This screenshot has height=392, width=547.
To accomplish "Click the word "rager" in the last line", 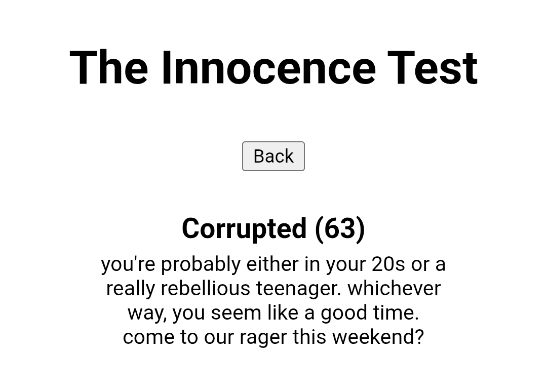I will pos(263,337).
